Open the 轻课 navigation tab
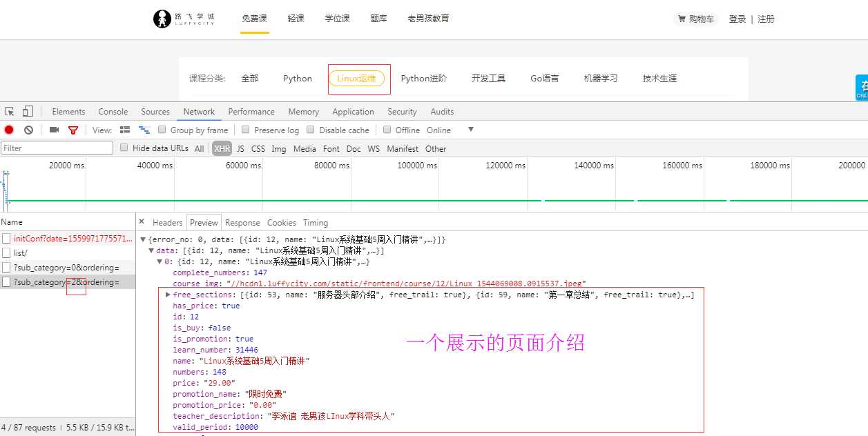The width and height of the screenshot is (868, 436). click(x=296, y=19)
